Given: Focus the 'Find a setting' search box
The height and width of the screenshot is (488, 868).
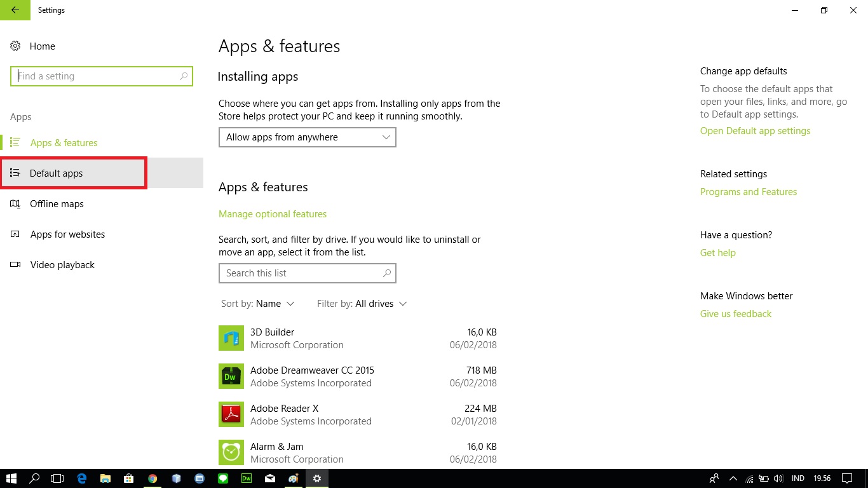Looking at the screenshot, I should (x=102, y=76).
